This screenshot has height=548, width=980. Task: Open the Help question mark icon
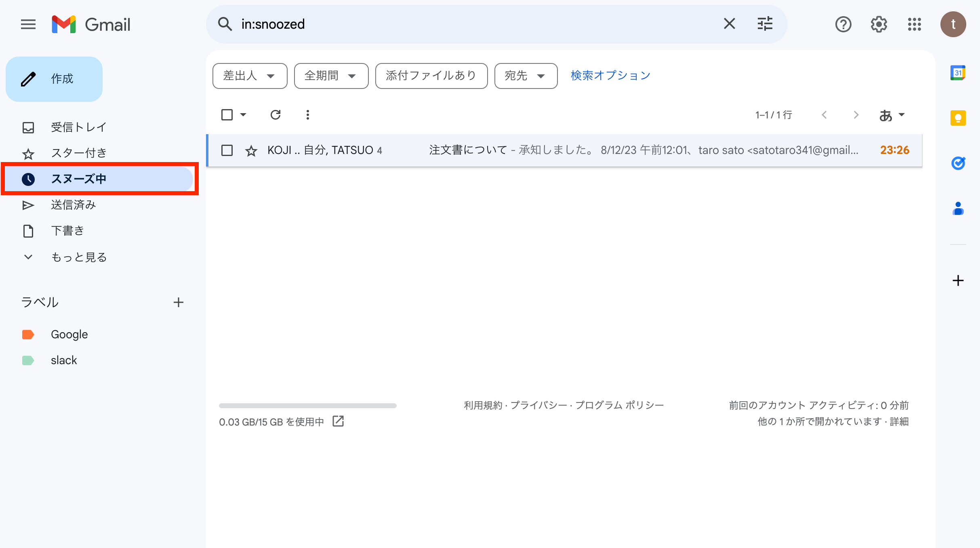pos(843,24)
